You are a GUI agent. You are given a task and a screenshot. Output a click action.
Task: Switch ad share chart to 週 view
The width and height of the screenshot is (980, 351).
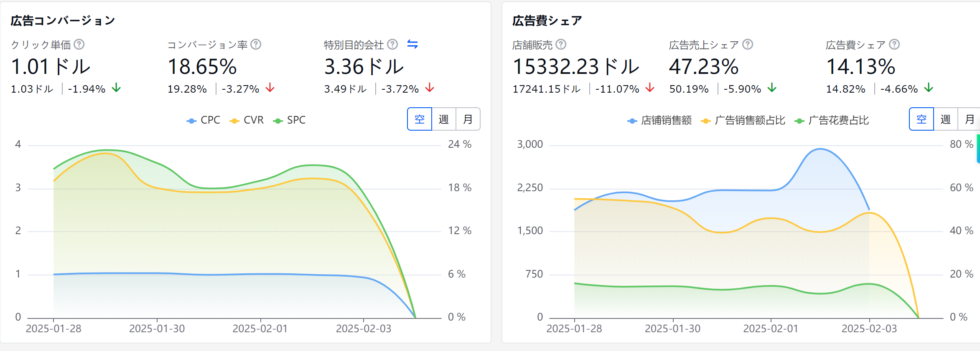click(946, 119)
